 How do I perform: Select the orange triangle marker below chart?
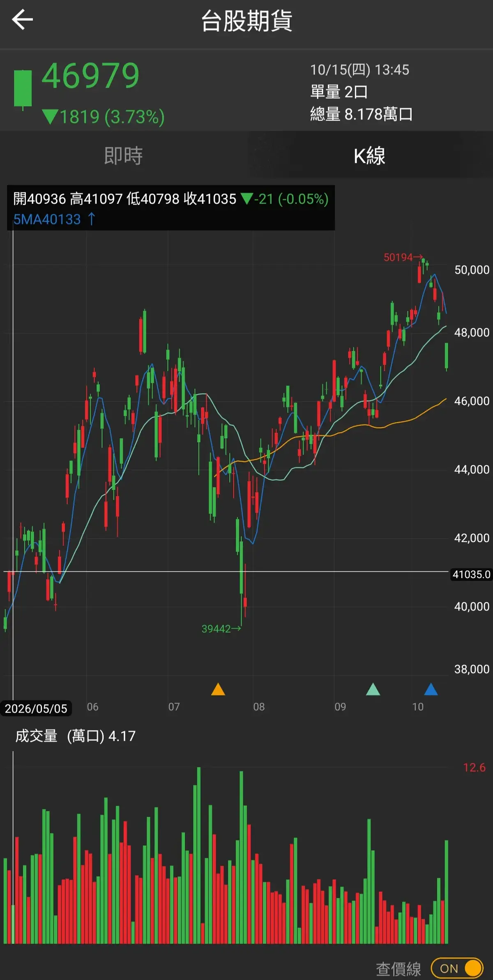coord(218,689)
